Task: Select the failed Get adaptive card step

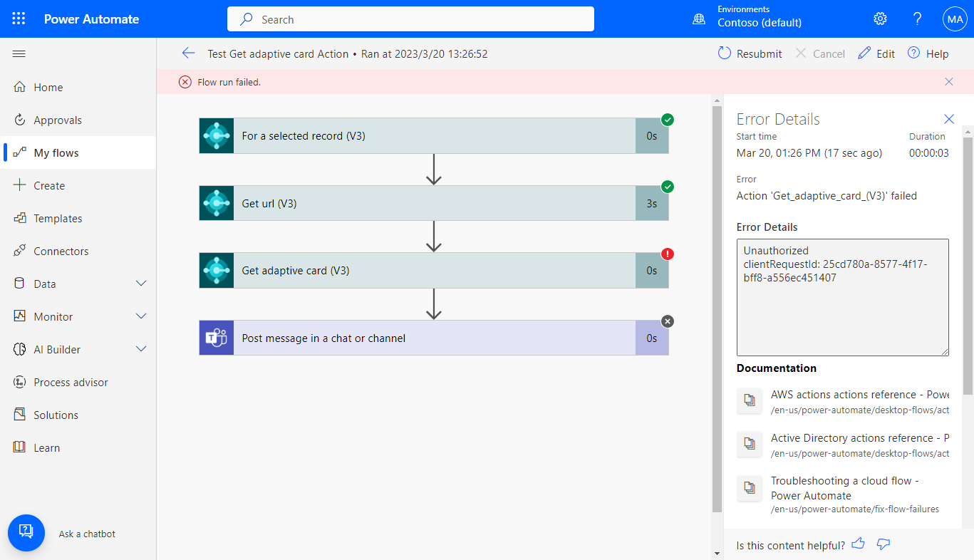Action: (x=433, y=271)
